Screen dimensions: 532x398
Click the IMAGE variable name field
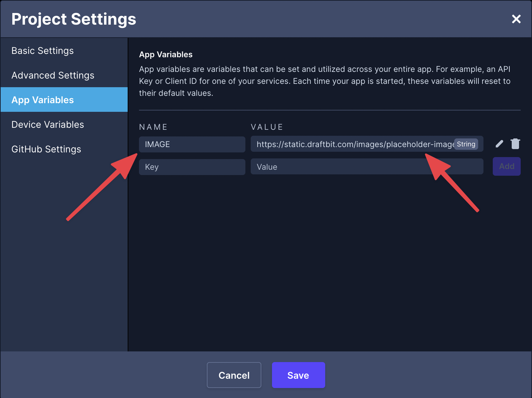(x=192, y=144)
